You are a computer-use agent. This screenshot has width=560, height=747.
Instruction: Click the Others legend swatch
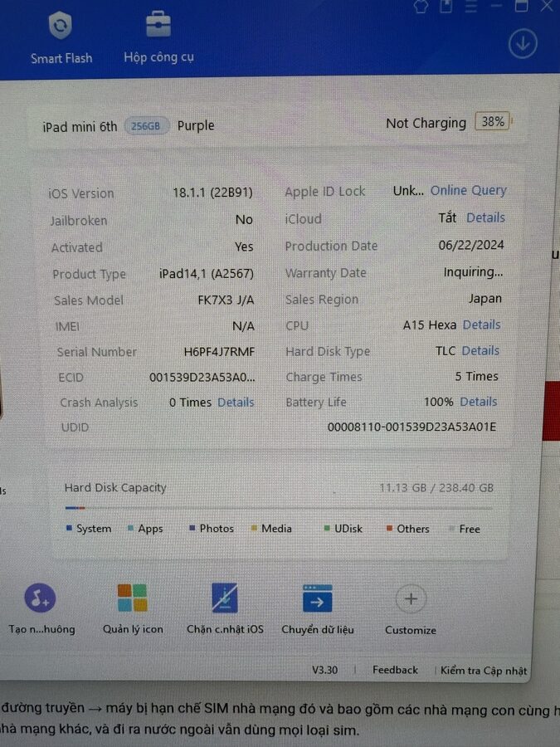coord(390,528)
